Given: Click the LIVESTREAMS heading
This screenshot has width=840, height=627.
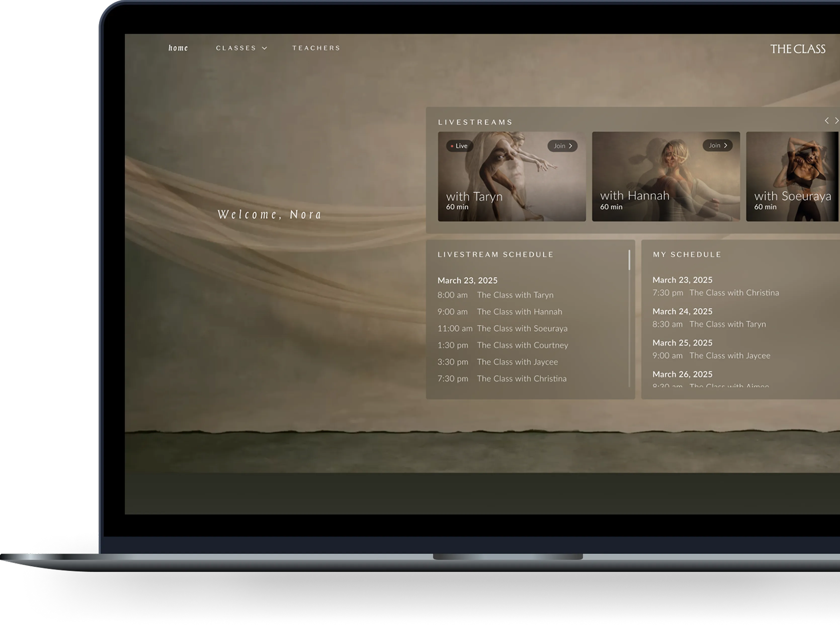Looking at the screenshot, I should tap(475, 122).
